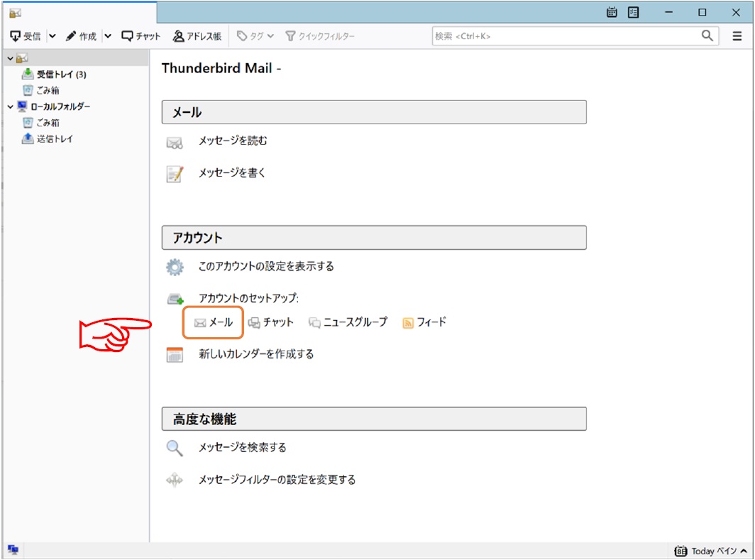755x560 pixels.
Task: Collapse the ローカルフォルダー tree node
Action: pos(10,106)
